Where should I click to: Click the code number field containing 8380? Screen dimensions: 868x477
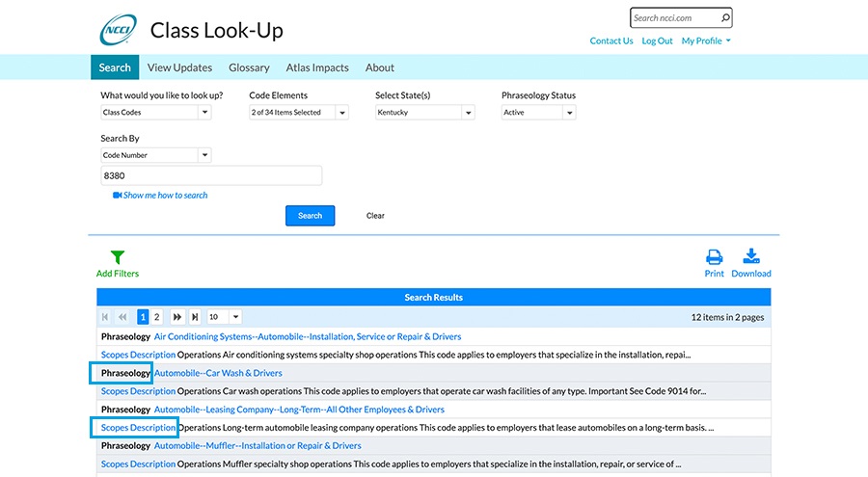[211, 175]
